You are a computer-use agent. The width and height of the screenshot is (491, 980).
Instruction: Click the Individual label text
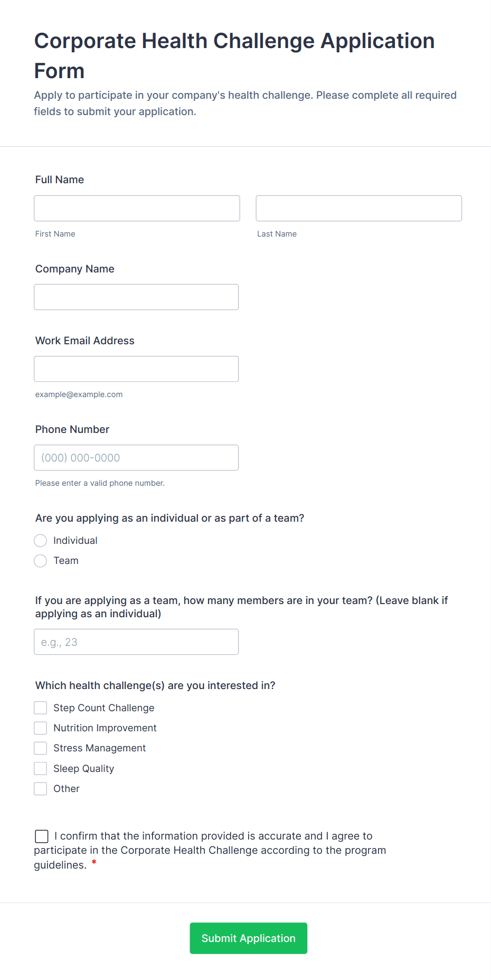click(x=75, y=540)
